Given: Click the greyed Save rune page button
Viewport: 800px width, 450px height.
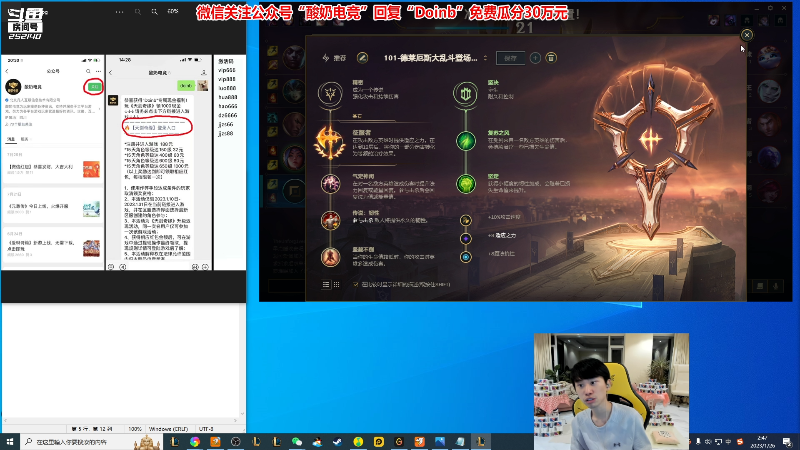Looking at the screenshot, I should click(x=510, y=58).
